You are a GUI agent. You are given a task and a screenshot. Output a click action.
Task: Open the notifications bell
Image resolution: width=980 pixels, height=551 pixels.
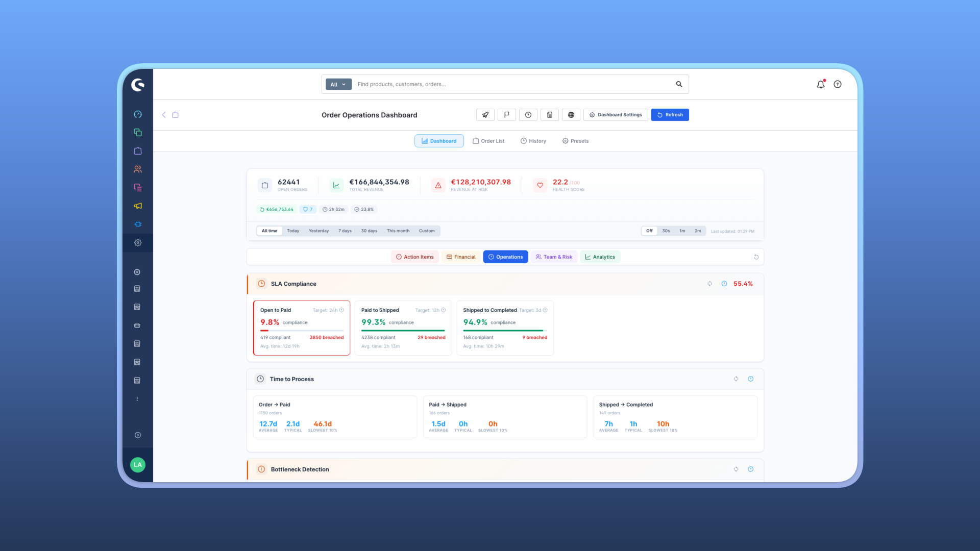(821, 85)
